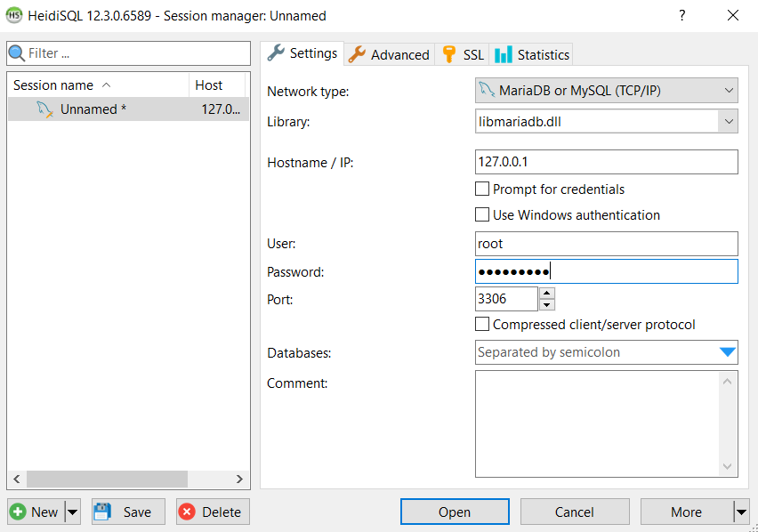Switch to the Advanced tab
This screenshot has height=532, width=758.
pyautogui.click(x=389, y=54)
